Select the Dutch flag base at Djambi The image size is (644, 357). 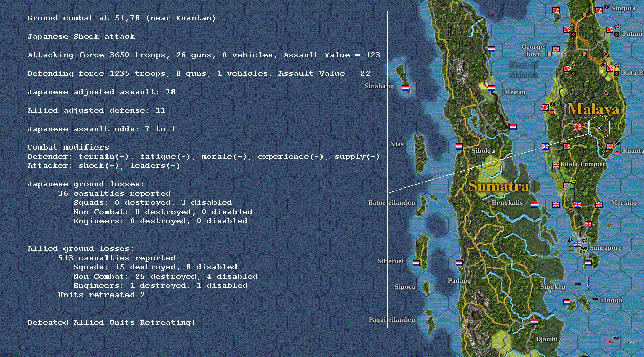pyautogui.click(x=534, y=322)
